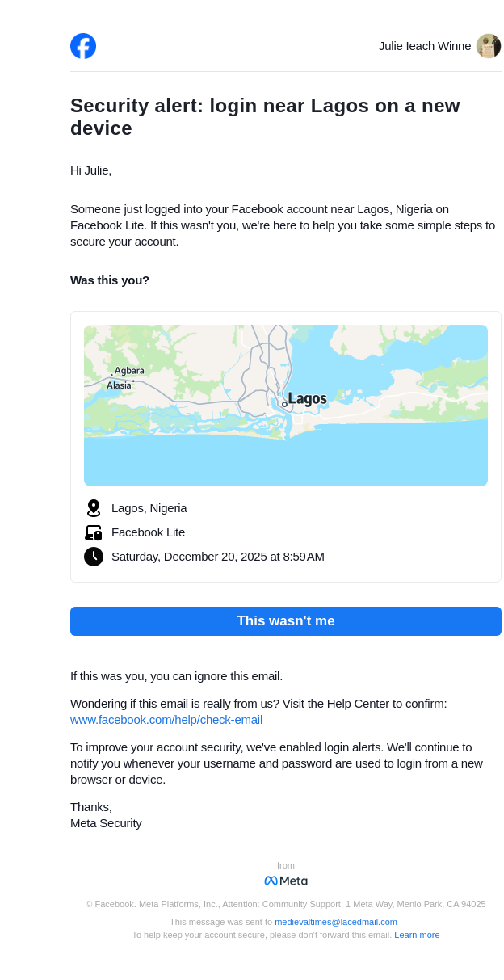Click the "Lagos, Nigeria" location text
504x980 pixels.
click(x=149, y=508)
